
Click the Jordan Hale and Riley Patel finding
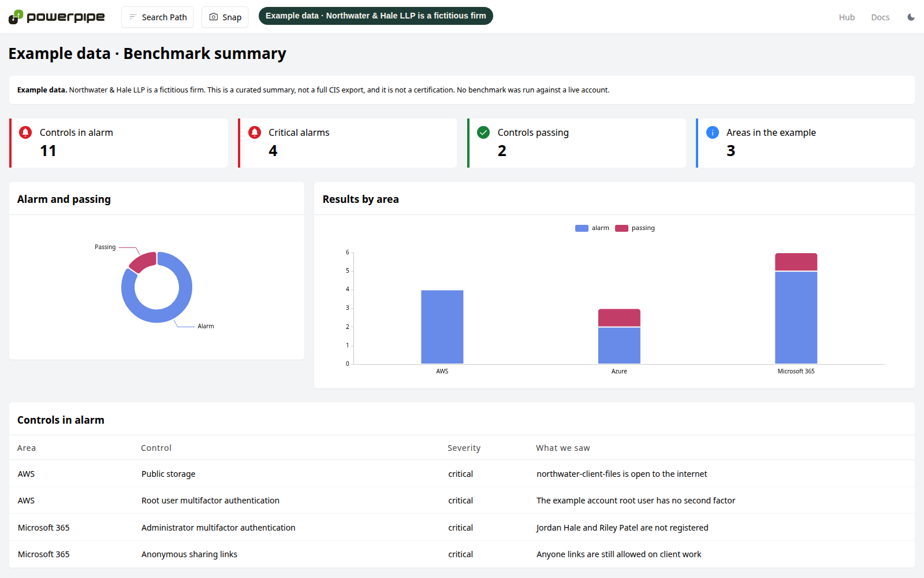click(623, 528)
